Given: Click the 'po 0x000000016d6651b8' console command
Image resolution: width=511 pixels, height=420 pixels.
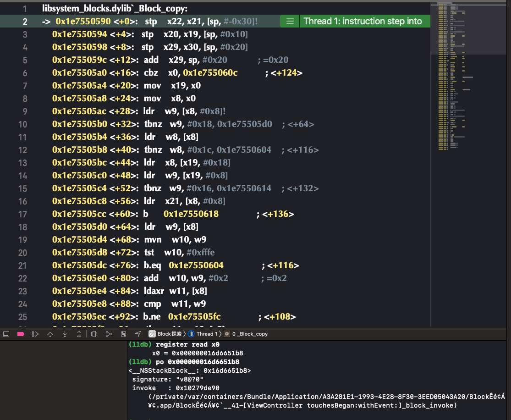Looking at the screenshot, I should point(198,362).
